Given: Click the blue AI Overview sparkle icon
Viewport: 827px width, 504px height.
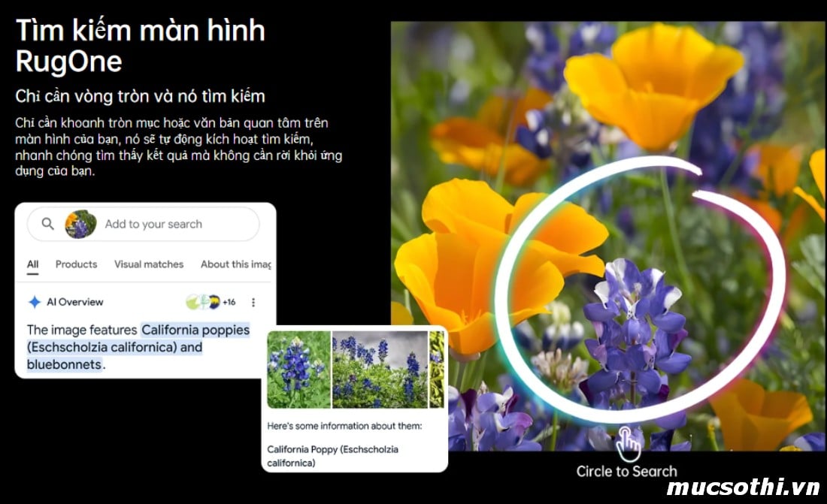Looking at the screenshot, I should [35, 302].
